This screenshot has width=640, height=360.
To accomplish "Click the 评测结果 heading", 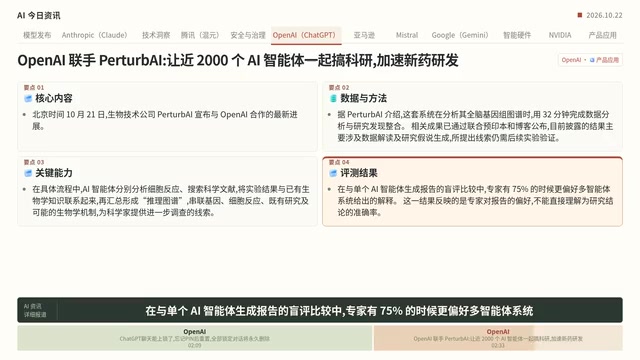I will (x=359, y=173).
